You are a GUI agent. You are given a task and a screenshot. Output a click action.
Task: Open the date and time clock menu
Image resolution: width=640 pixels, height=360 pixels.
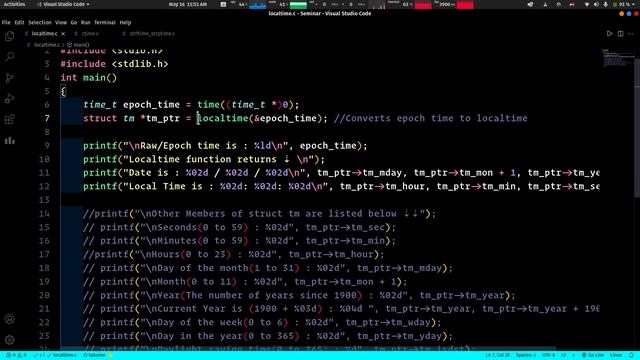pos(188,4)
